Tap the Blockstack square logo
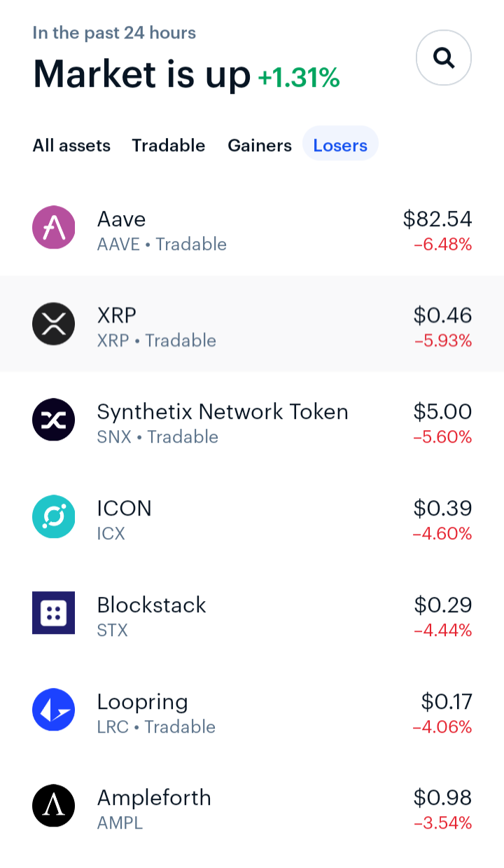The width and height of the screenshot is (504, 868). pos(54,613)
